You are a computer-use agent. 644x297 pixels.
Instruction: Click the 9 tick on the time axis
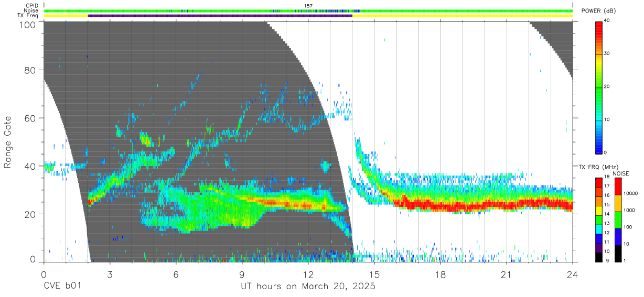click(x=242, y=274)
